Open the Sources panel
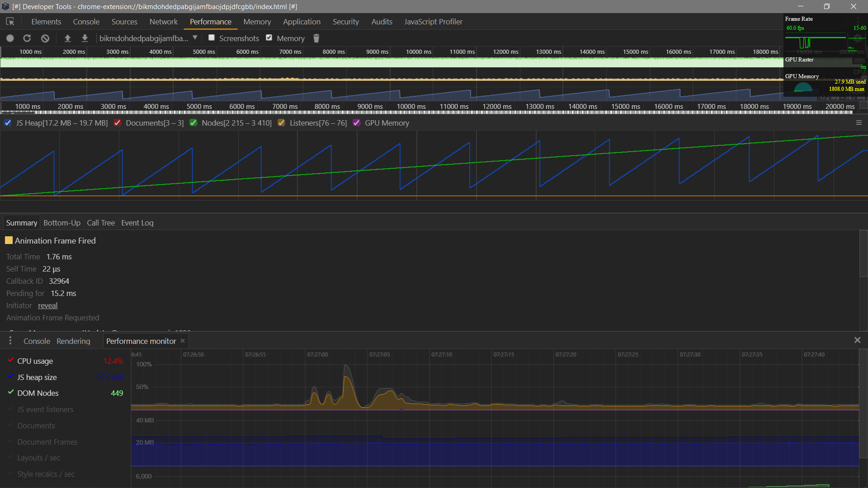 click(124, 22)
